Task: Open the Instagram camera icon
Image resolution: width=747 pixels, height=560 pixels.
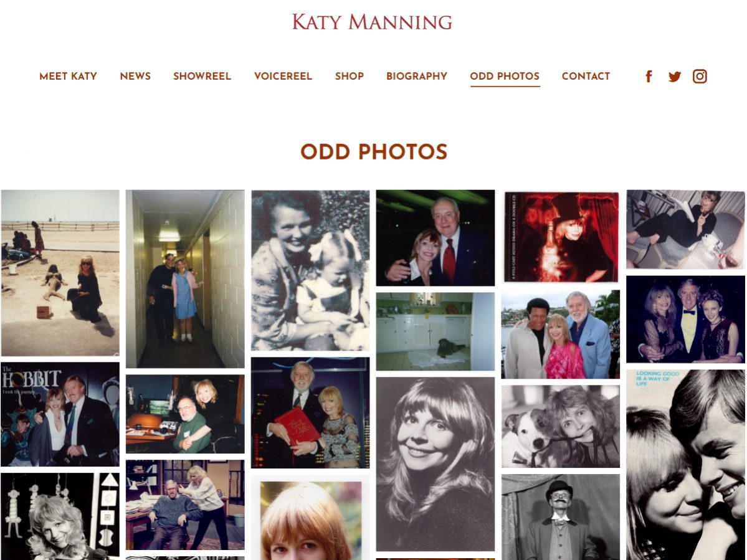Action: point(700,76)
